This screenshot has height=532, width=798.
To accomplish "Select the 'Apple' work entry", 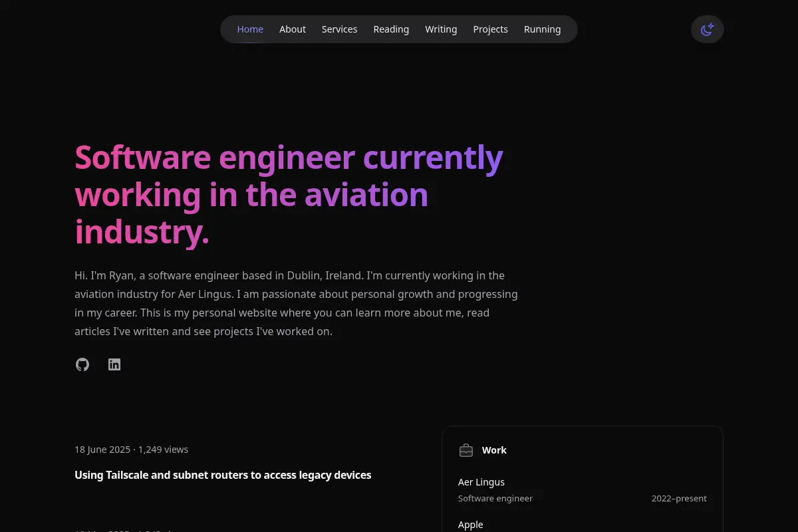I will 471,525.
